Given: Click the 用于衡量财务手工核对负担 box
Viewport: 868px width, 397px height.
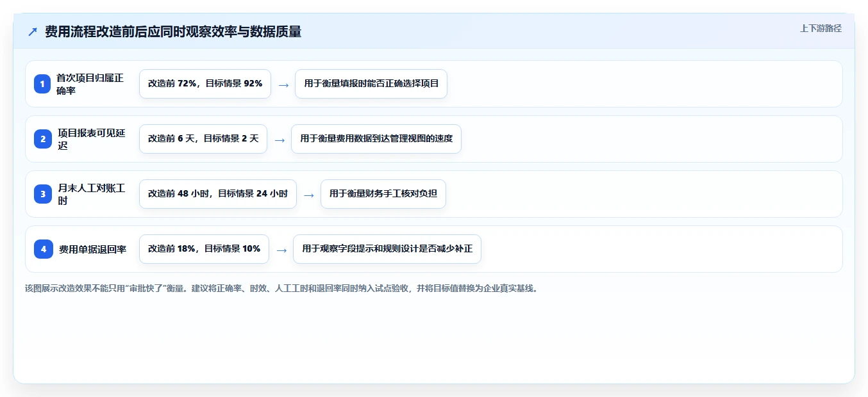Looking at the screenshot, I should tap(383, 194).
